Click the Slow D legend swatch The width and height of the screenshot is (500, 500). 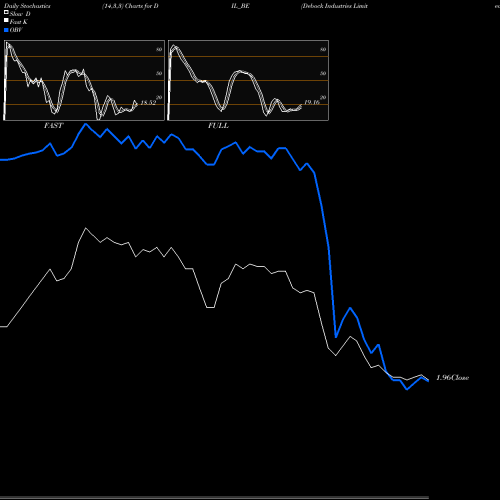click(6, 12)
